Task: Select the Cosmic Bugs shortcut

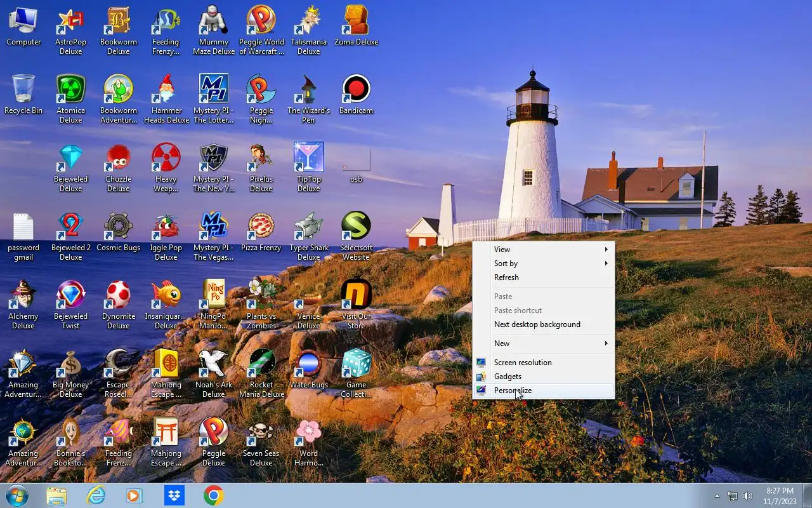Action: [119, 232]
